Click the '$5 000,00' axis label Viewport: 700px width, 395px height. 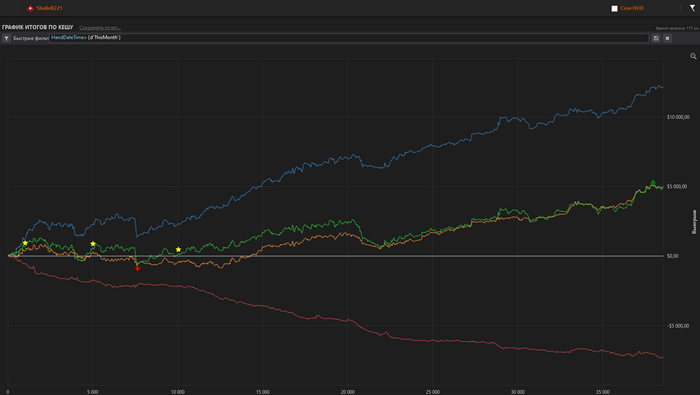coord(677,187)
